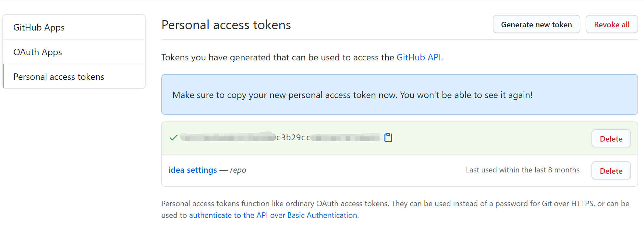Click the blue copy-your-token notice banner
The width and height of the screenshot is (644, 226).
pyautogui.click(x=400, y=94)
